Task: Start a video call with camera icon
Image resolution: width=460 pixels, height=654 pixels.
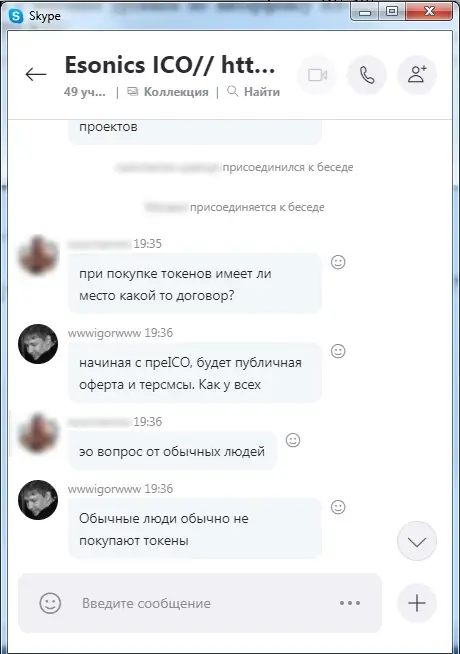Action: tap(317, 75)
